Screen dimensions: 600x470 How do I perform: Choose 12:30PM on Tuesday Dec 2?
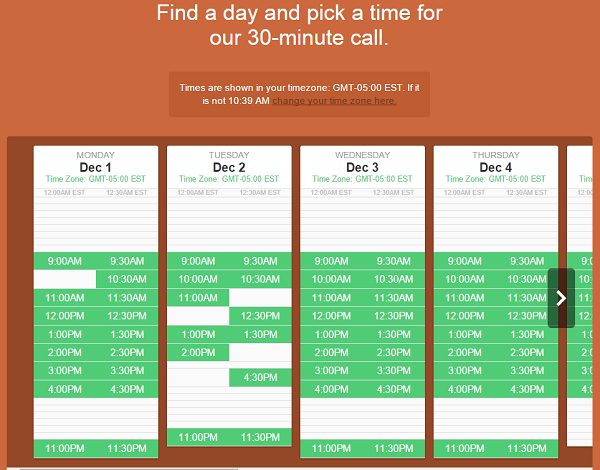click(x=260, y=316)
